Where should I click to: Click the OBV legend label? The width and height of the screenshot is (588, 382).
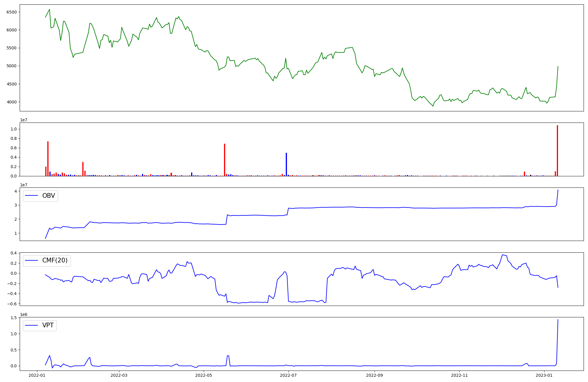click(49, 196)
